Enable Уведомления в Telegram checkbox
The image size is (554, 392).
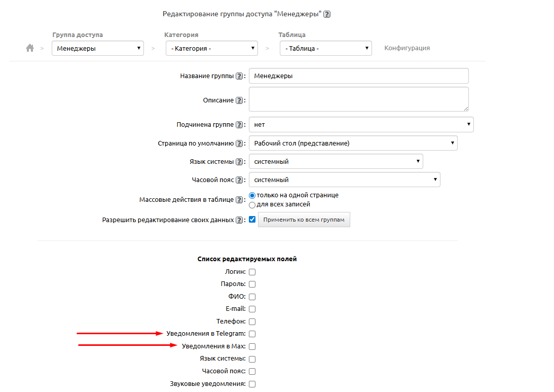tap(252, 334)
